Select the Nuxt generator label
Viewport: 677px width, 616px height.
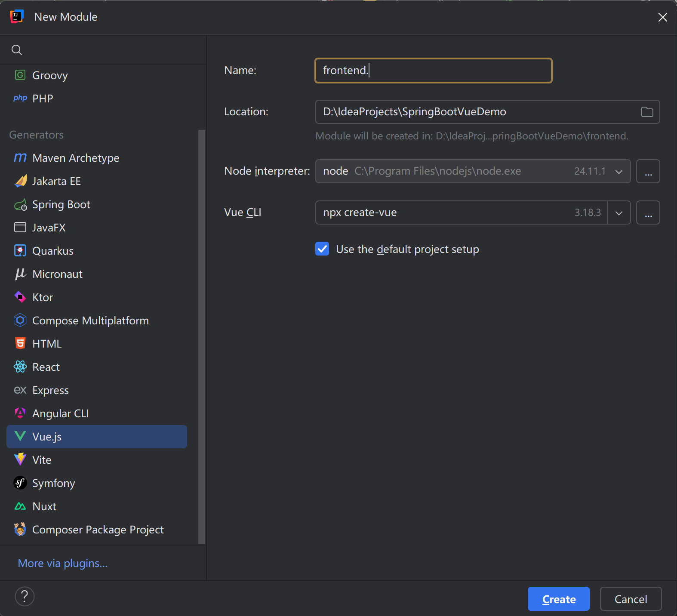coord(44,506)
